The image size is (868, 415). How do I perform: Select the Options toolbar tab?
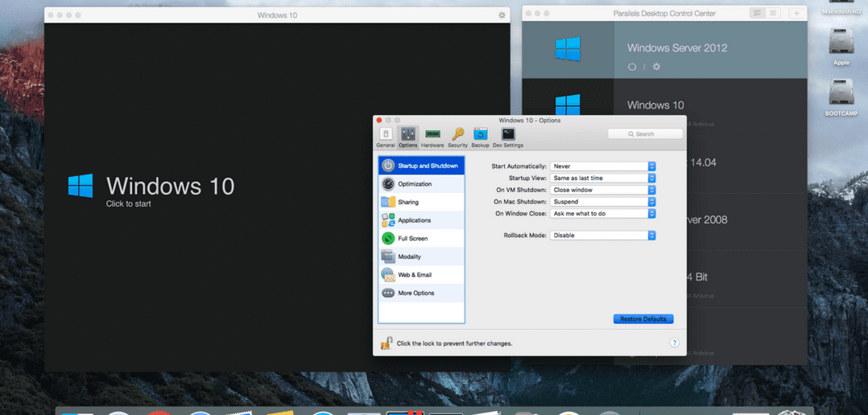pos(408,137)
